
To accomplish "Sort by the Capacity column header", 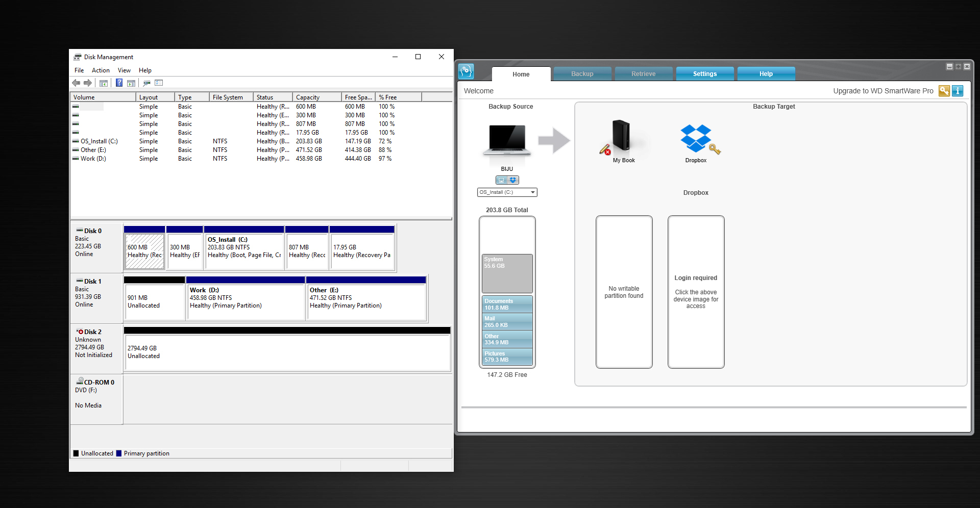I will point(317,97).
